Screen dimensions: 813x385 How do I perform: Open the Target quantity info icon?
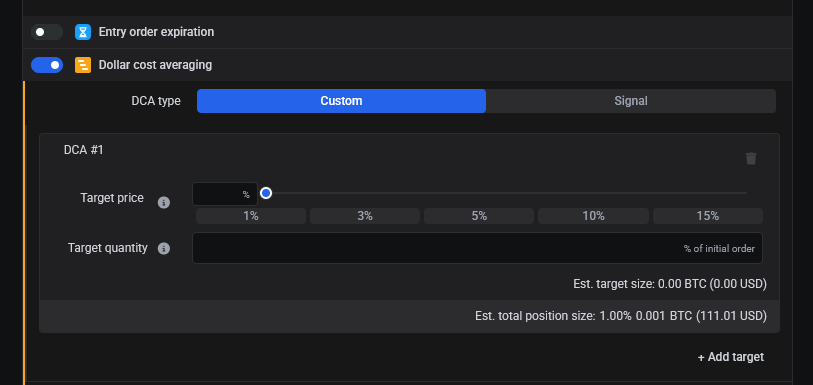point(164,249)
